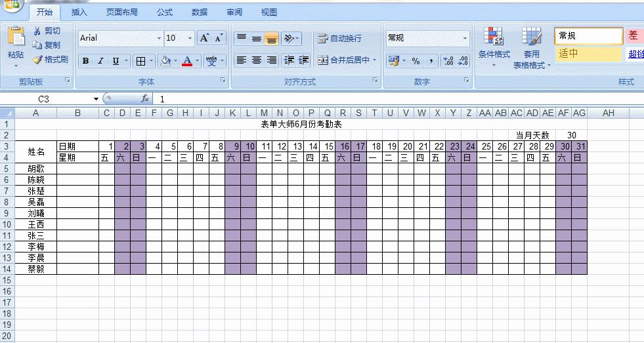644x343 pixels.
Task: Apply the 常规 cell style
Action: click(589, 36)
